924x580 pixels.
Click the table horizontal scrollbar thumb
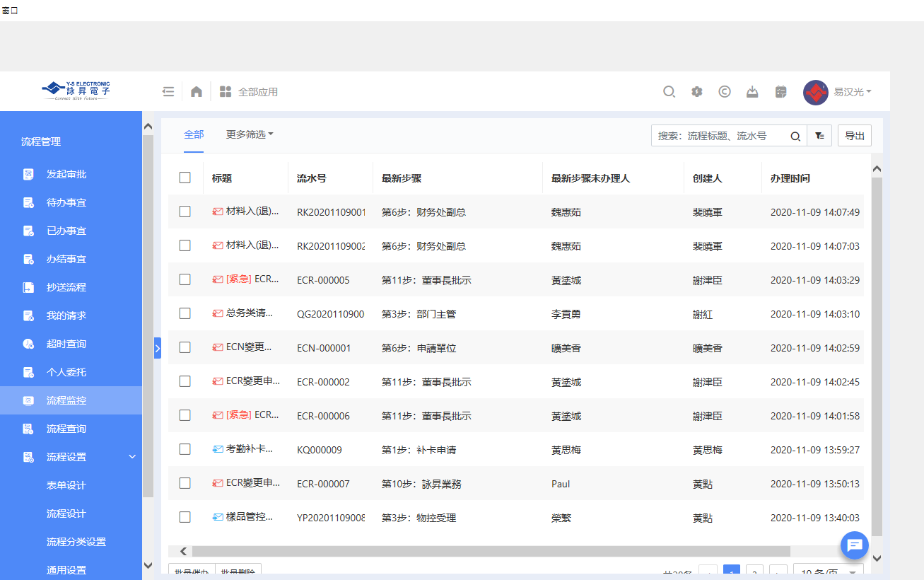(x=491, y=551)
